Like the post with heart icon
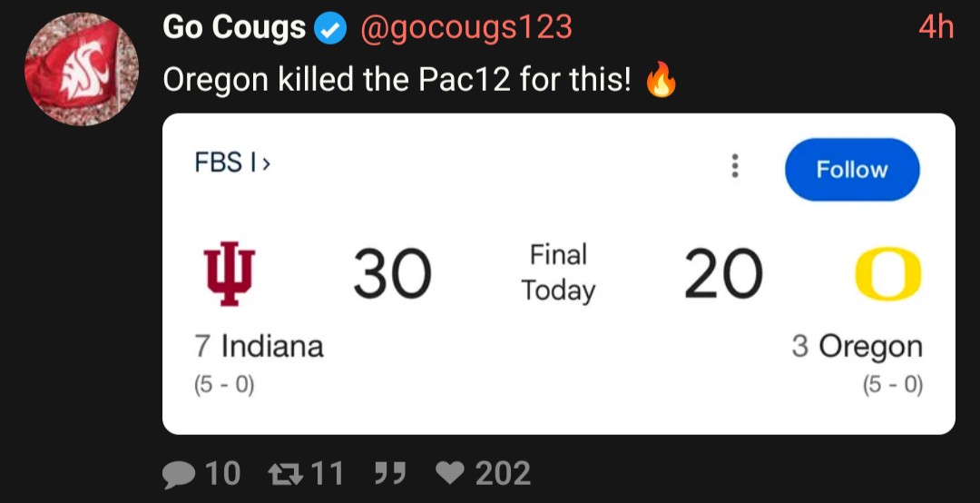980x503 pixels. point(449,473)
